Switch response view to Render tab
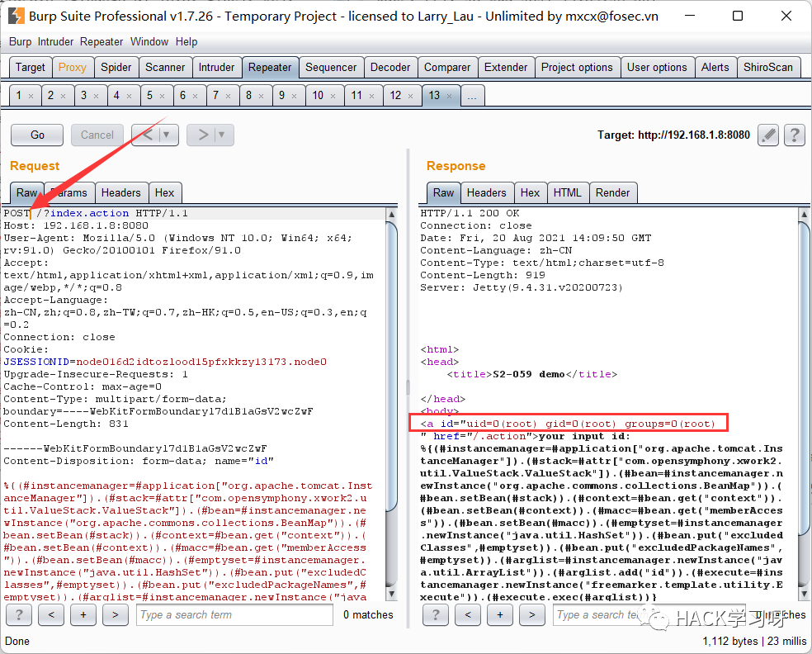The width and height of the screenshot is (812, 654). tap(612, 192)
